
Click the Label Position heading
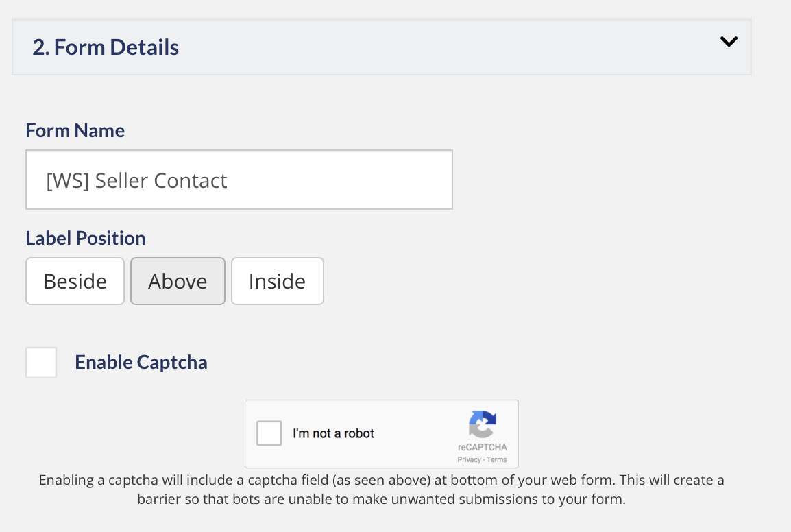coord(85,238)
